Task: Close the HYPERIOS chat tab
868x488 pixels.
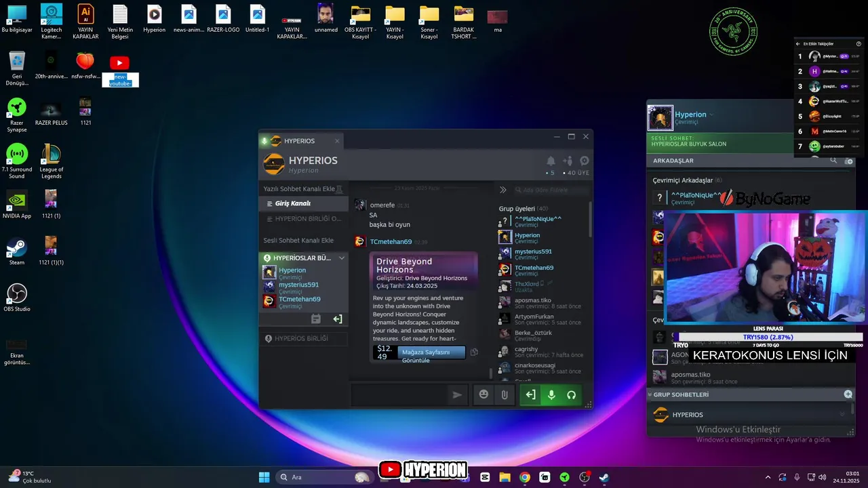Action: pyautogui.click(x=337, y=141)
